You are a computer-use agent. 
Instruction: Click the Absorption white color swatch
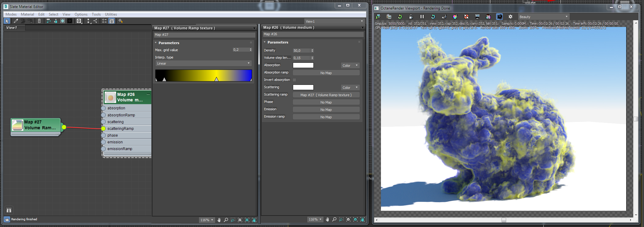pos(303,65)
